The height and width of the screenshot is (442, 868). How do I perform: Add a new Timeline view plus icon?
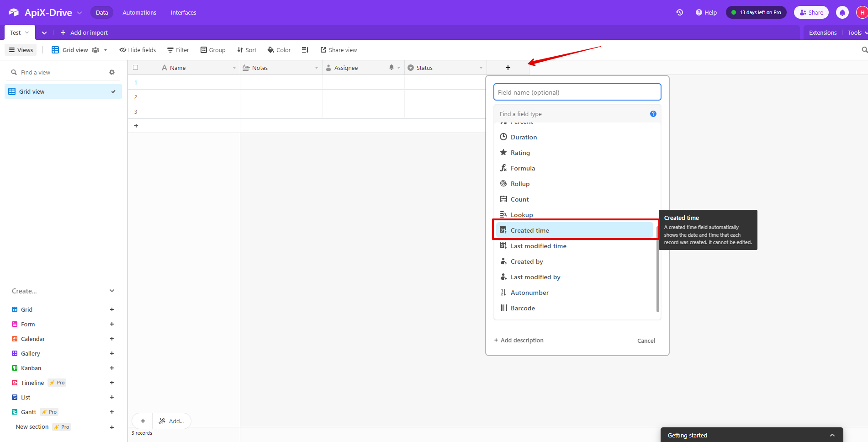(x=112, y=383)
